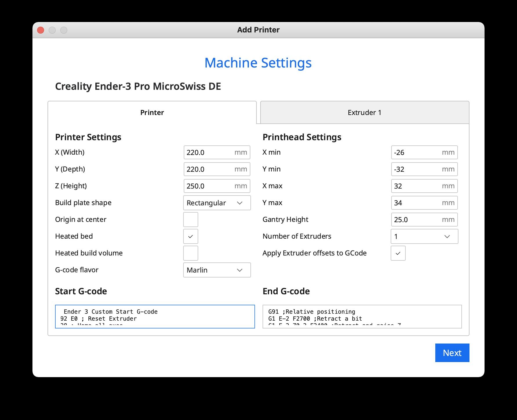Click the G-code flavor label
This screenshot has height=420, width=517.
click(x=77, y=270)
